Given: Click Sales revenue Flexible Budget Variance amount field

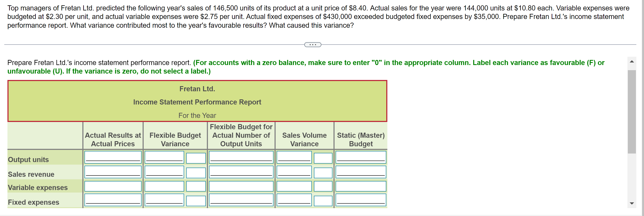Looking at the screenshot, I should coord(164,172).
